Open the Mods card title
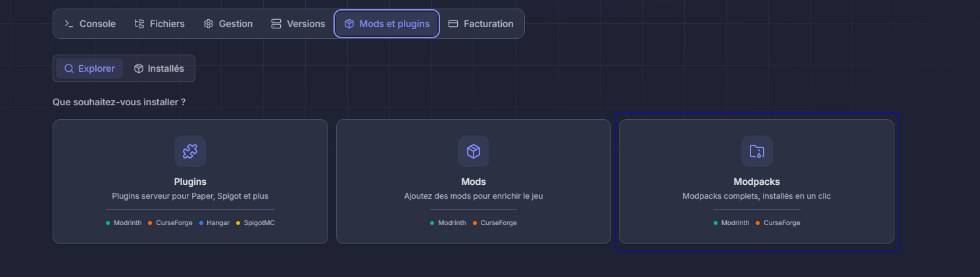Screen dimensions: 980x277 tap(474, 182)
